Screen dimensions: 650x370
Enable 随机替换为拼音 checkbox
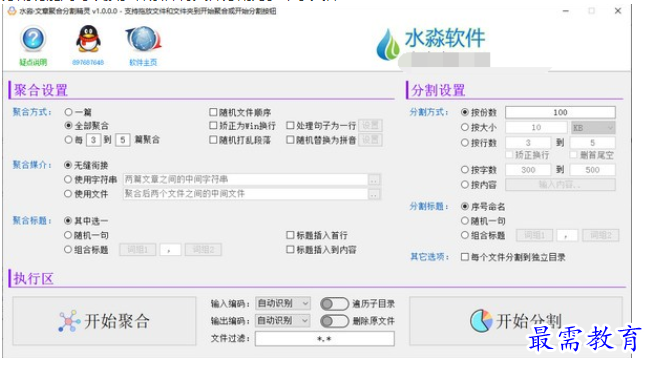point(290,140)
